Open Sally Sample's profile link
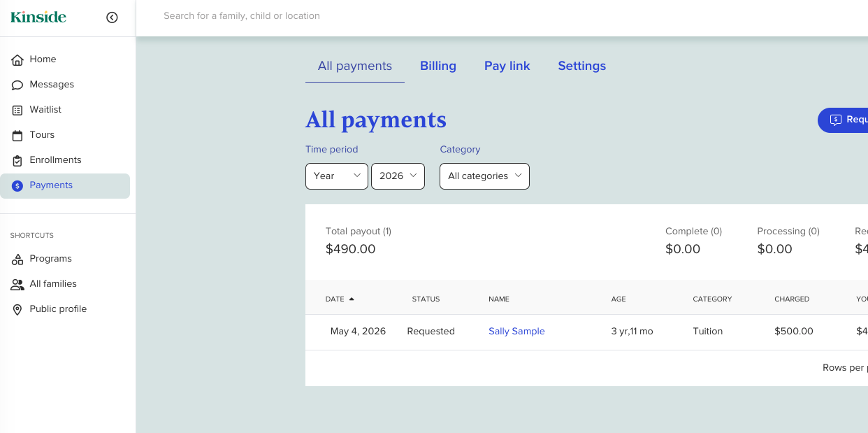 click(516, 332)
